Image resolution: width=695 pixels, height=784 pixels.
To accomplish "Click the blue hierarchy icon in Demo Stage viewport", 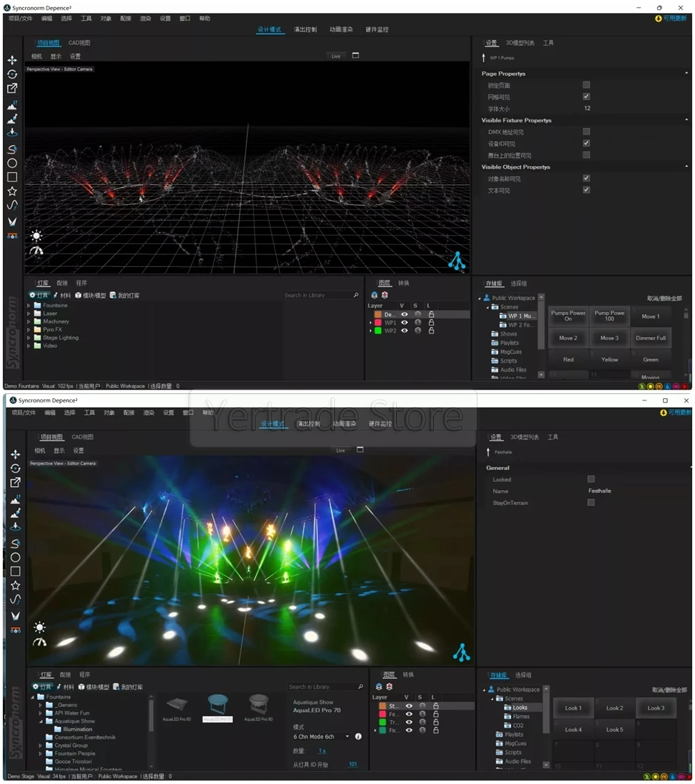I will (x=461, y=653).
